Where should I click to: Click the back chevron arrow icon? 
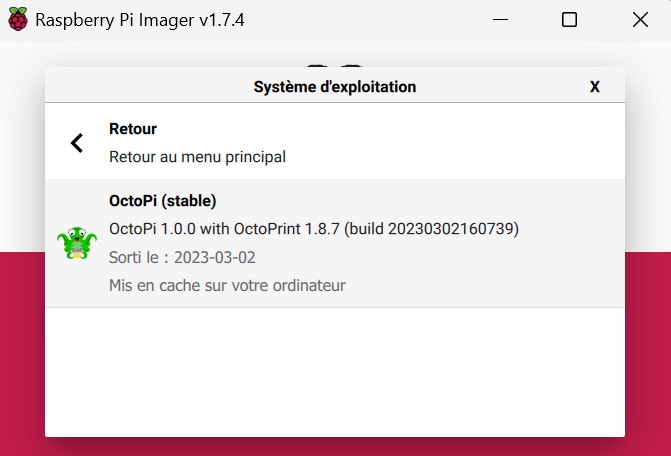point(77,143)
